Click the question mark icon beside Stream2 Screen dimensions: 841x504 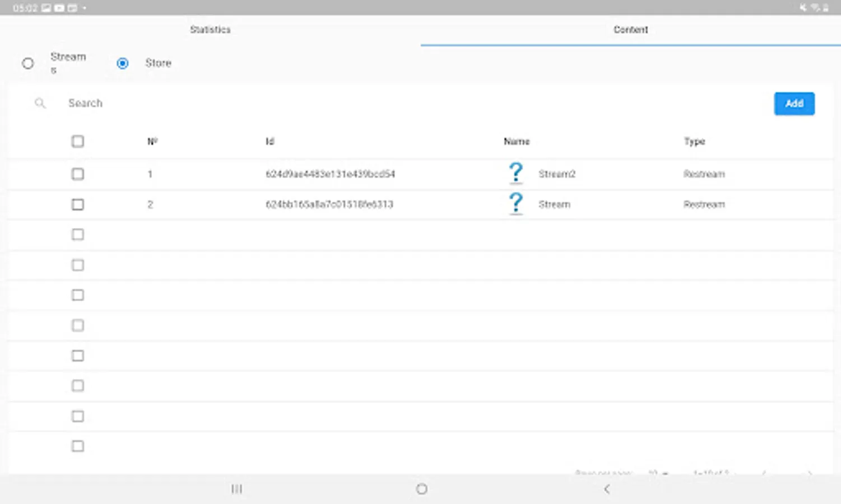click(516, 173)
